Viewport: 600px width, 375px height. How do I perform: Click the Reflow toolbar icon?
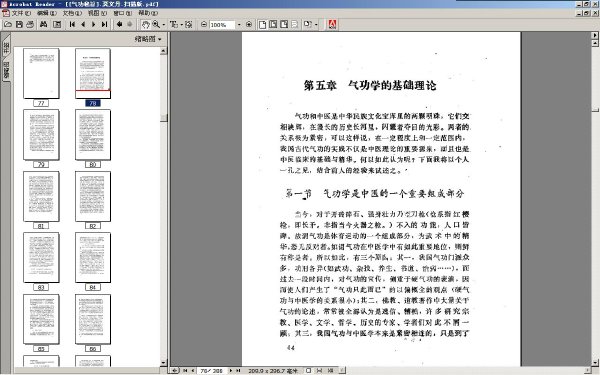coord(295,24)
